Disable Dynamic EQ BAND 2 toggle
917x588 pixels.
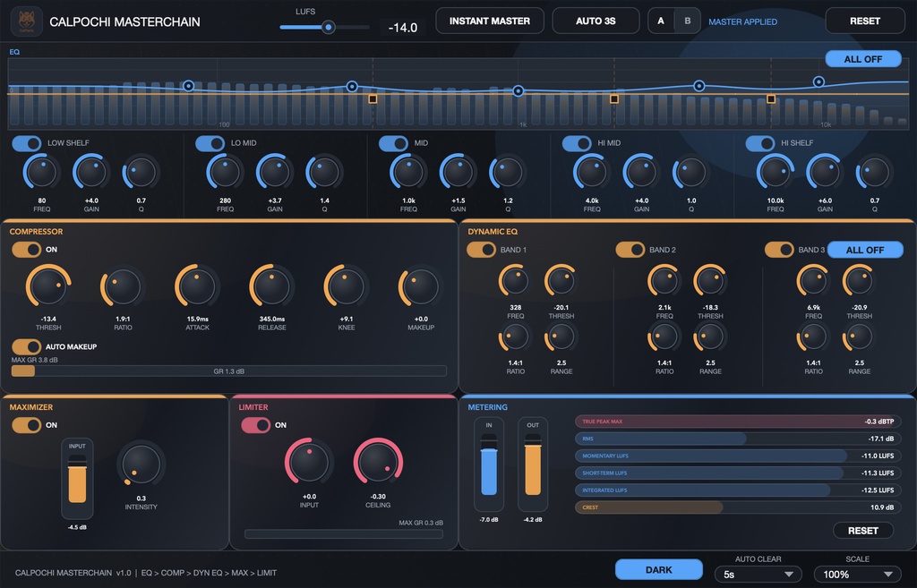click(x=630, y=250)
